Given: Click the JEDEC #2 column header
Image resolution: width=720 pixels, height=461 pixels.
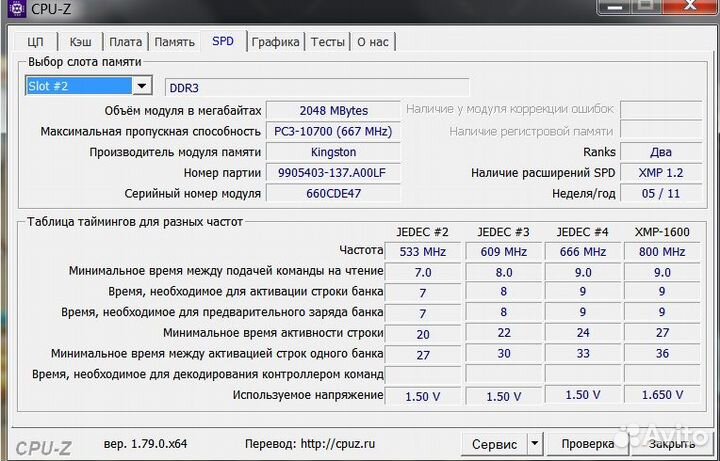Looking at the screenshot, I should point(422,232).
